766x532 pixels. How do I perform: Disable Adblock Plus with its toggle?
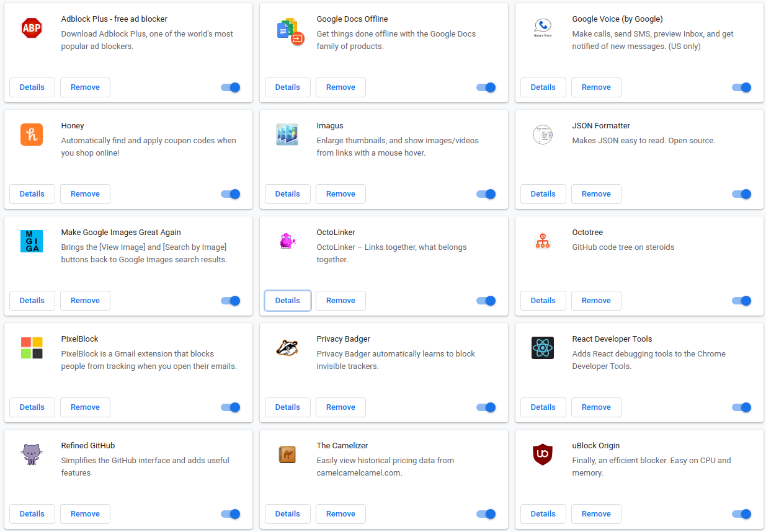[x=231, y=87]
